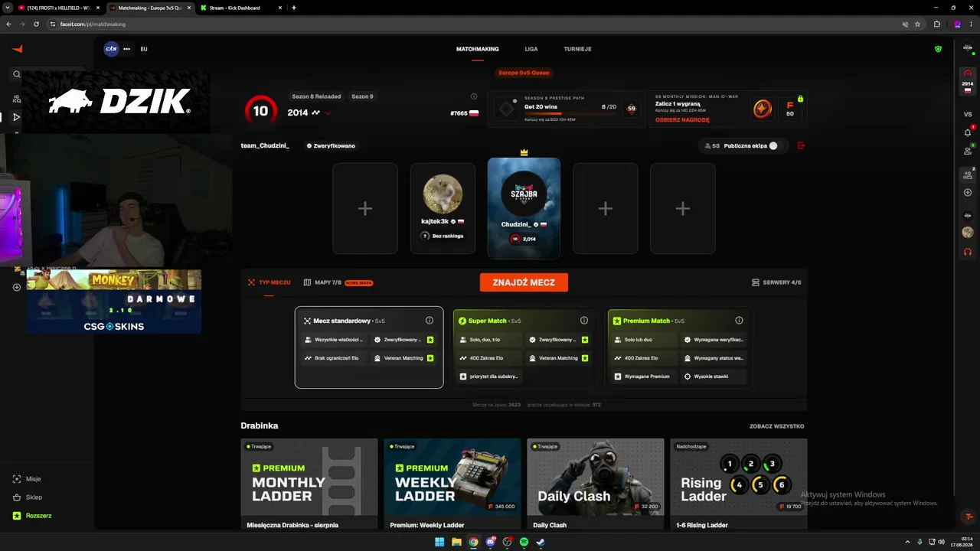The width and height of the screenshot is (980, 551).
Task: Open the Rising Ladder card
Action: [739, 484]
